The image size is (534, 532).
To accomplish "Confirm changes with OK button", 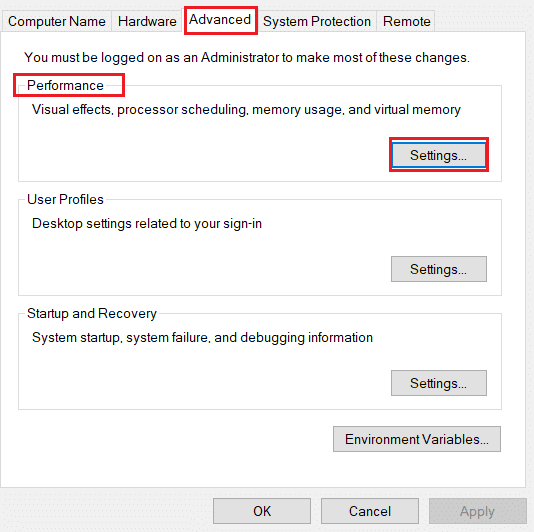I will point(262,511).
